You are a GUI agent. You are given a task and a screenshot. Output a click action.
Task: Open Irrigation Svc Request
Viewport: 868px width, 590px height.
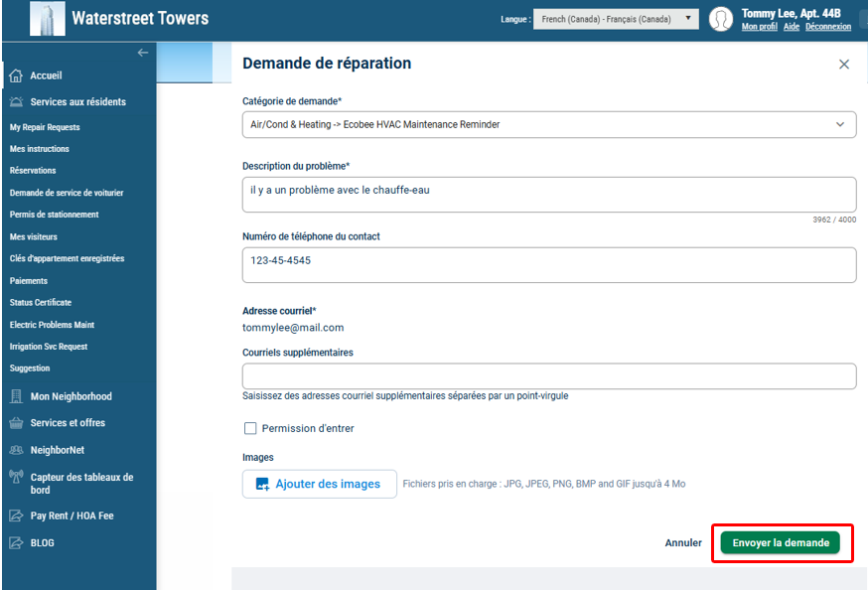point(49,347)
